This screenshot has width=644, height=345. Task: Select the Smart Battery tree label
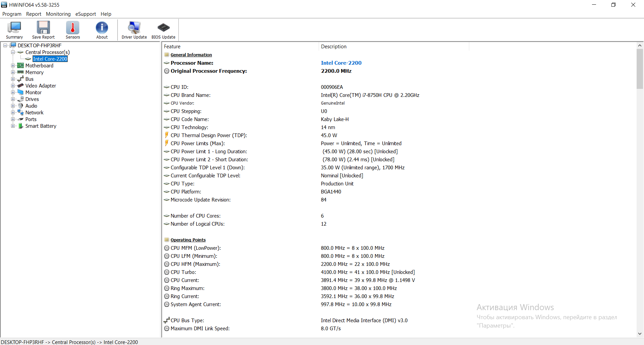[x=41, y=126]
